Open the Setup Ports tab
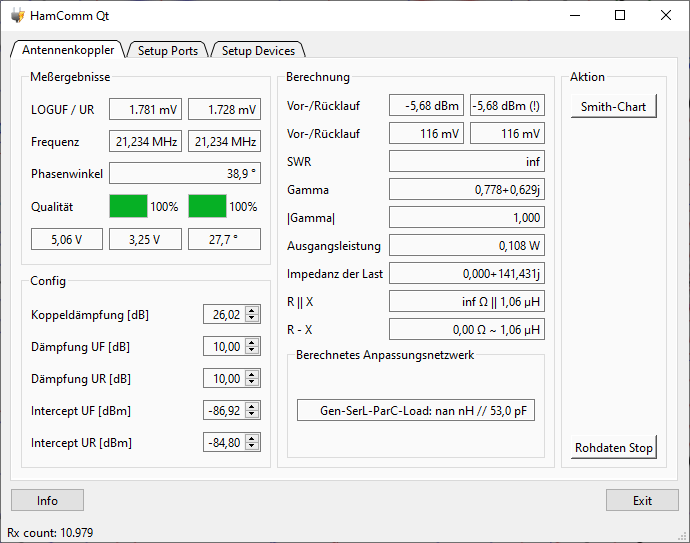 (x=168, y=50)
